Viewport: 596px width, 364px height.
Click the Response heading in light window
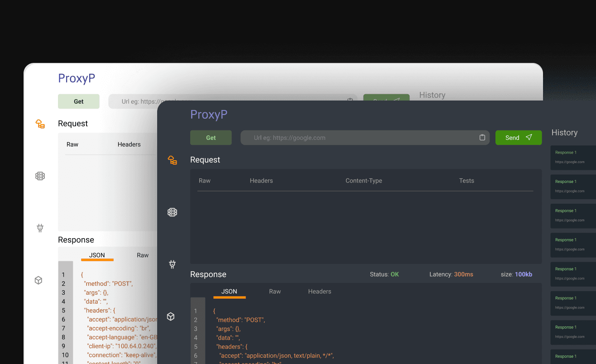tap(76, 240)
